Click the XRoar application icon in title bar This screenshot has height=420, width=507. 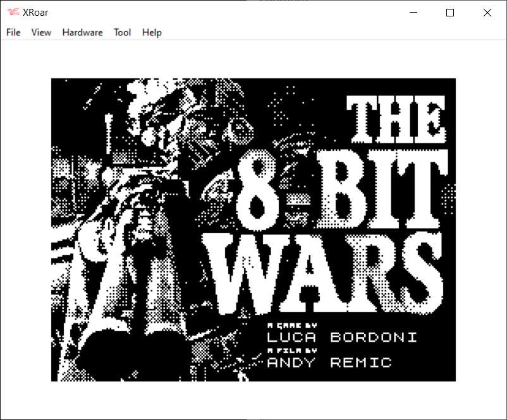(x=13, y=13)
